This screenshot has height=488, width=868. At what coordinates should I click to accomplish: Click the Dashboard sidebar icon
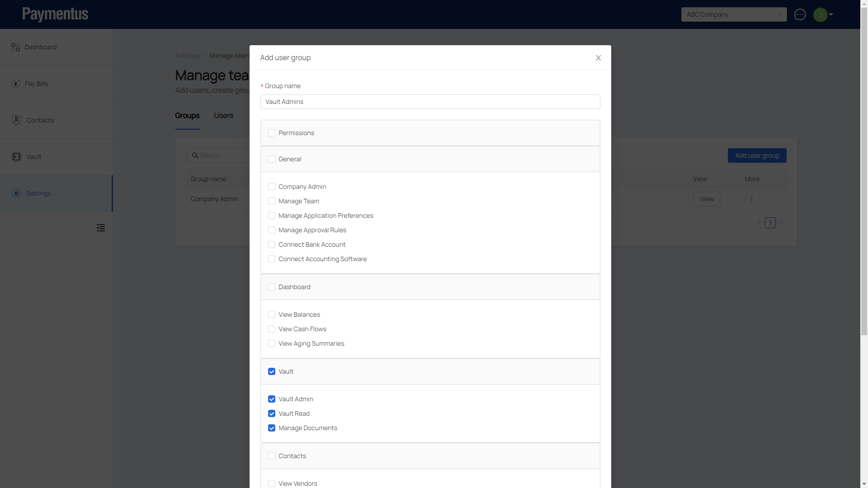(x=16, y=47)
